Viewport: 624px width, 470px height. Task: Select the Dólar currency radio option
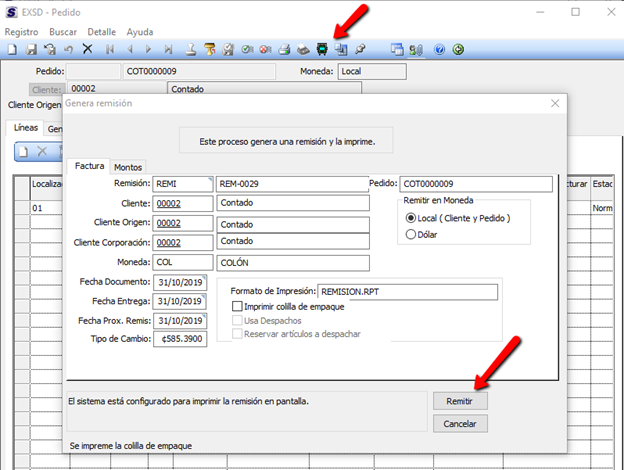411,234
